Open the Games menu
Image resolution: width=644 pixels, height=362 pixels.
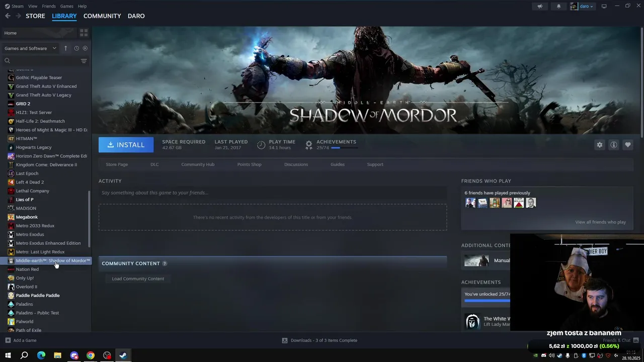click(x=66, y=6)
